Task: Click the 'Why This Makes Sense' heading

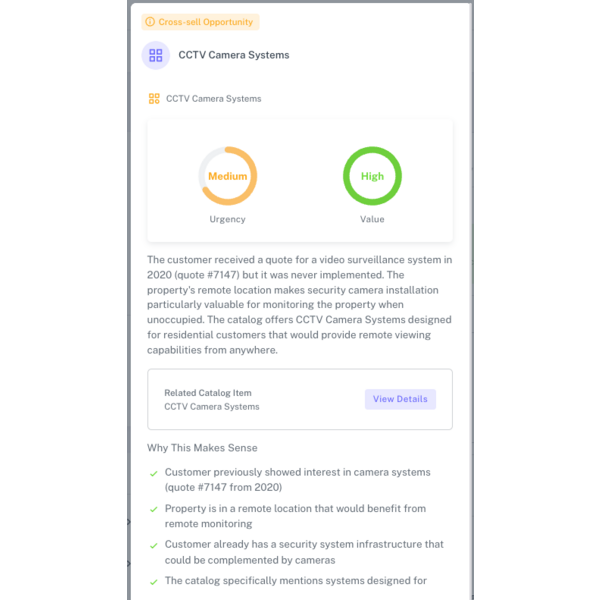Action: click(x=202, y=448)
